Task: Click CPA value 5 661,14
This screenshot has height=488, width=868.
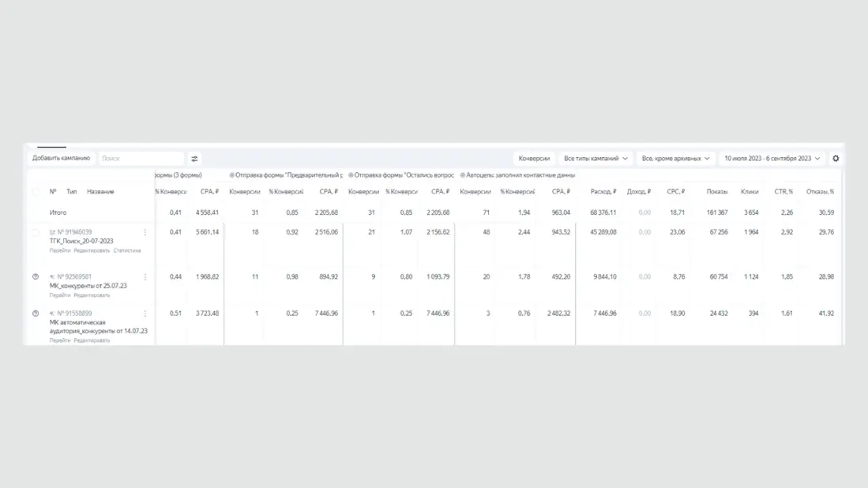Action: tap(207, 232)
